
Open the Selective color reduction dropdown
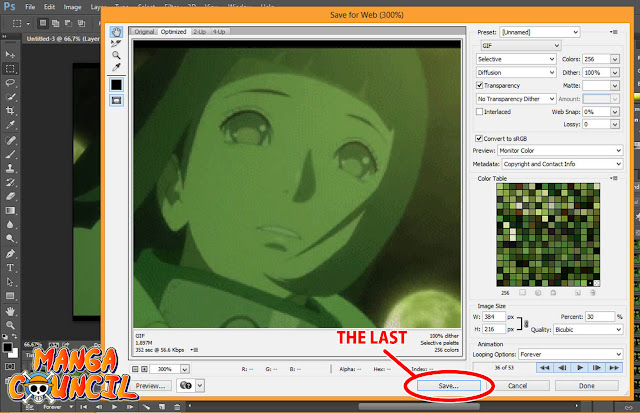[x=516, y=59]
